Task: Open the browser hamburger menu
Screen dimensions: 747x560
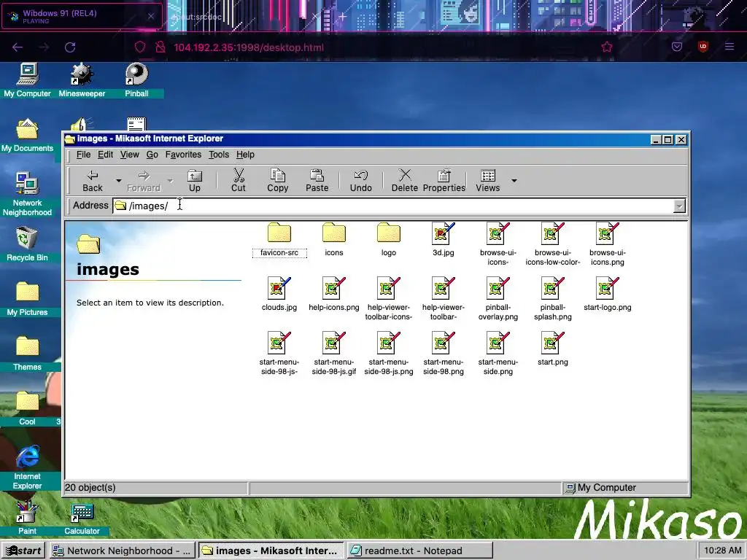Action: point(729,47)
